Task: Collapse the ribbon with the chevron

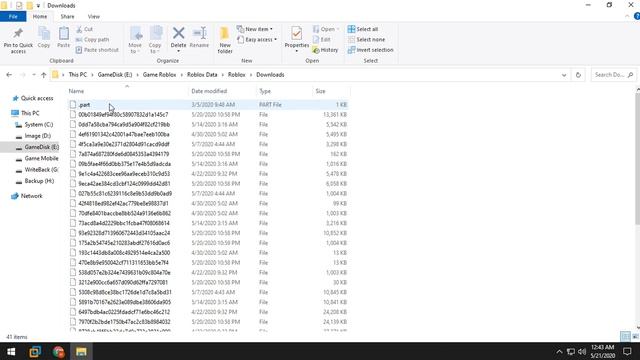Action: [x=627, y=16]
